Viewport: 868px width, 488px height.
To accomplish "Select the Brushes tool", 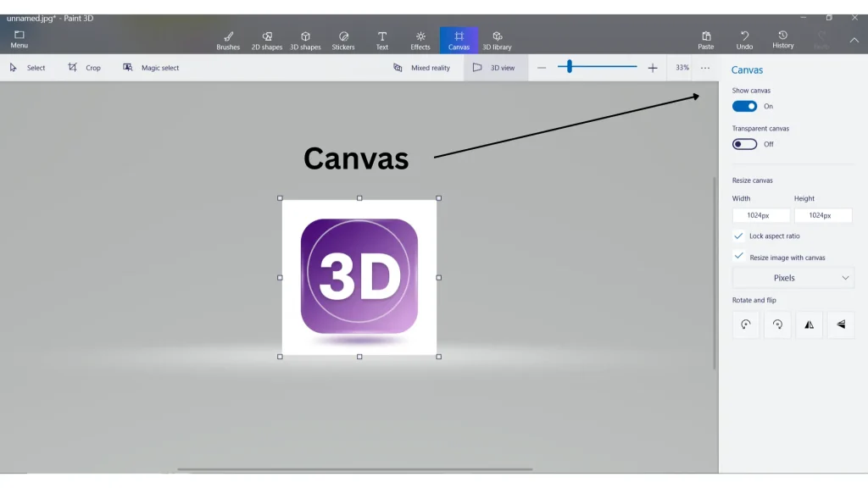I will pos(227,38).
